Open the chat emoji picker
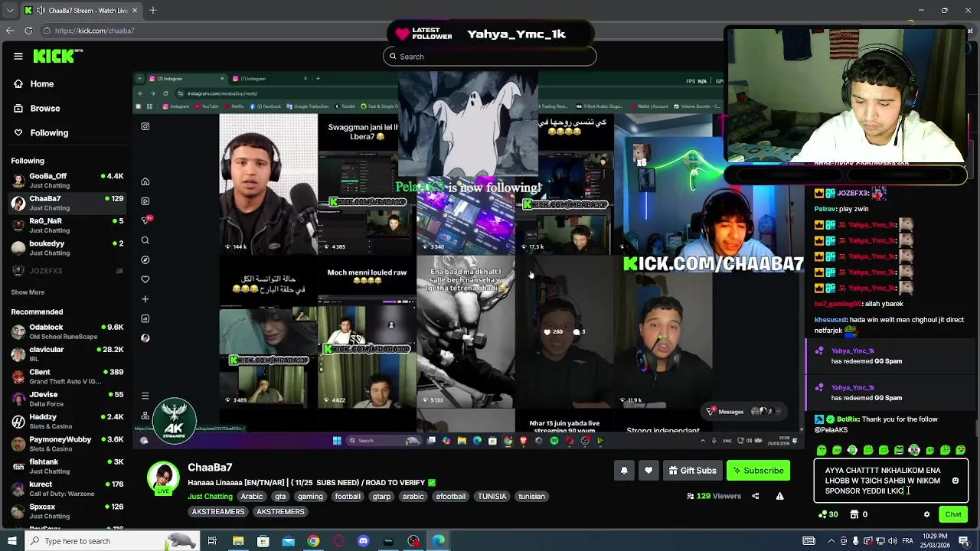This screenshot has height=551, width=980. coord(955,481)
